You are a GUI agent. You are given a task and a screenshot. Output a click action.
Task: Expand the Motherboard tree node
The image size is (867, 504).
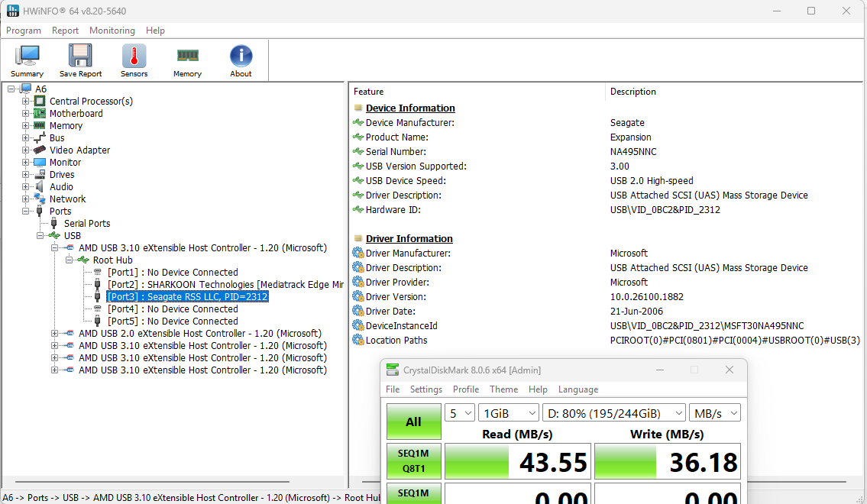25,113
